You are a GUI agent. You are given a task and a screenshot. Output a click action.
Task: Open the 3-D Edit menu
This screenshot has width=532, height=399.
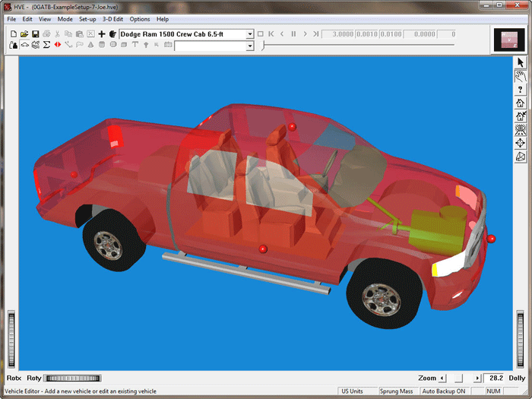112,19
